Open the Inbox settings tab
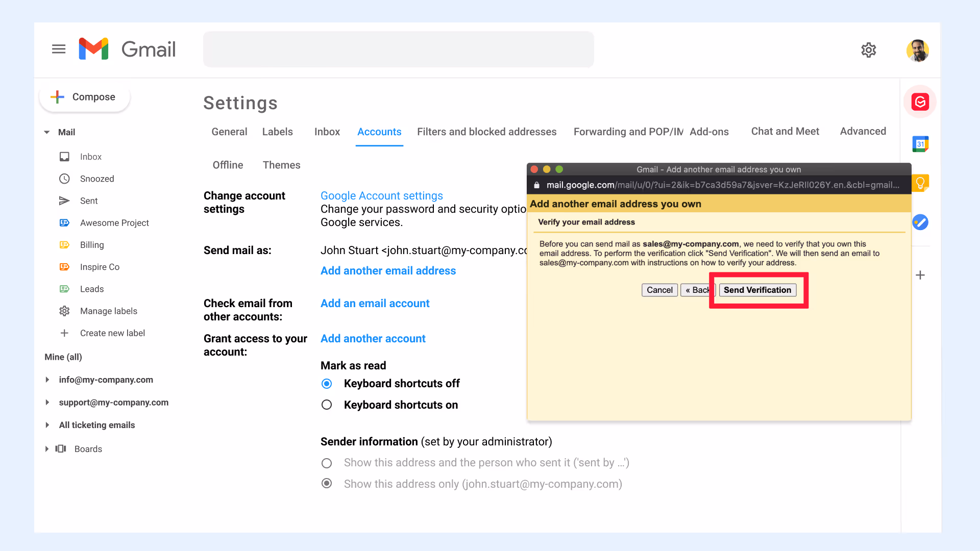 coord(327,132)
